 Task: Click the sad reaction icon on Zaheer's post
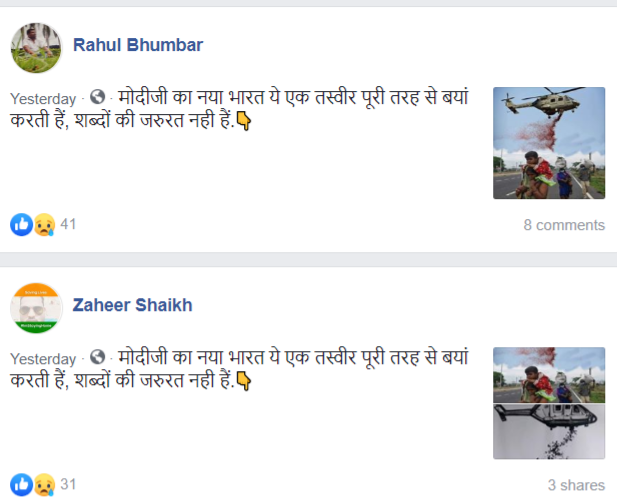(x=44, y=485)
